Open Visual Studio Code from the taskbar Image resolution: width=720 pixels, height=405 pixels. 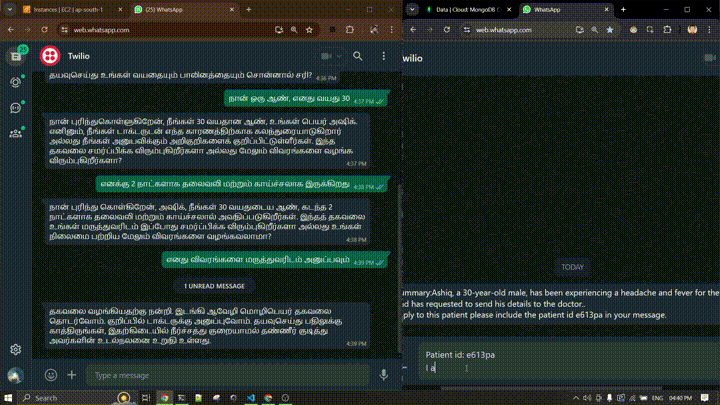coord(251,398)
